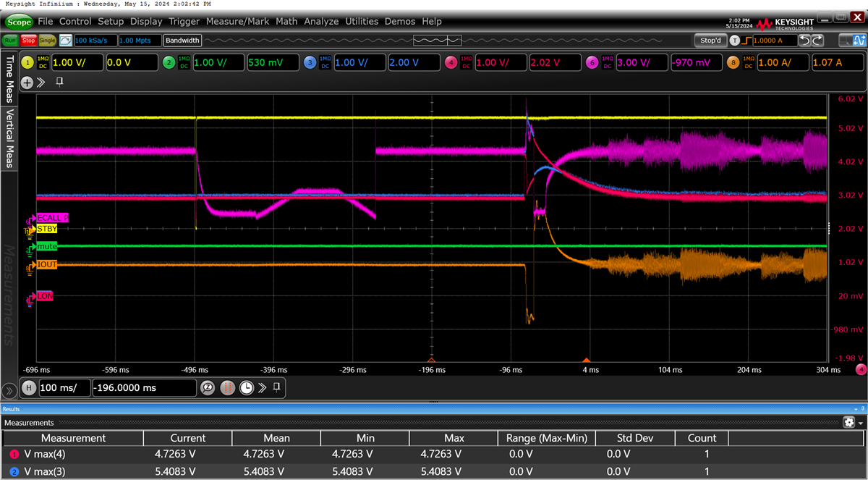Edit channel 2 offset 530 mV field
The height and width of the screenshot is (480, 868).
click(273, 63)
